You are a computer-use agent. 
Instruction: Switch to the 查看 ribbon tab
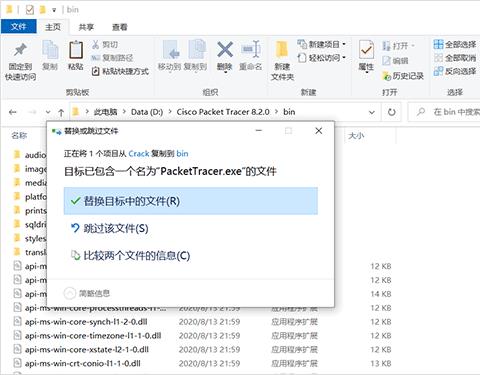point(119,27)
